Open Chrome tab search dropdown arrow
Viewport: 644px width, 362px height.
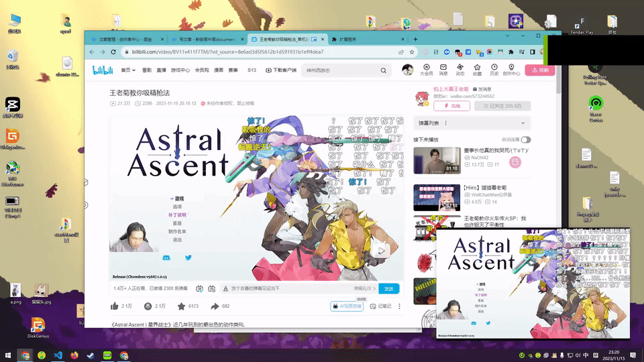tap(507, 36)
